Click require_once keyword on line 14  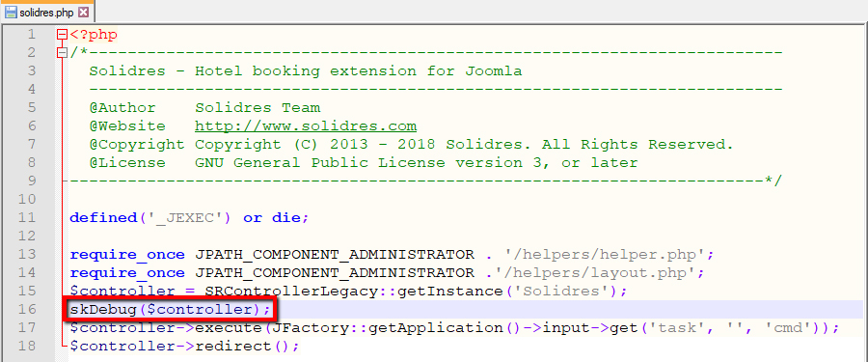(x=127, y=273)
